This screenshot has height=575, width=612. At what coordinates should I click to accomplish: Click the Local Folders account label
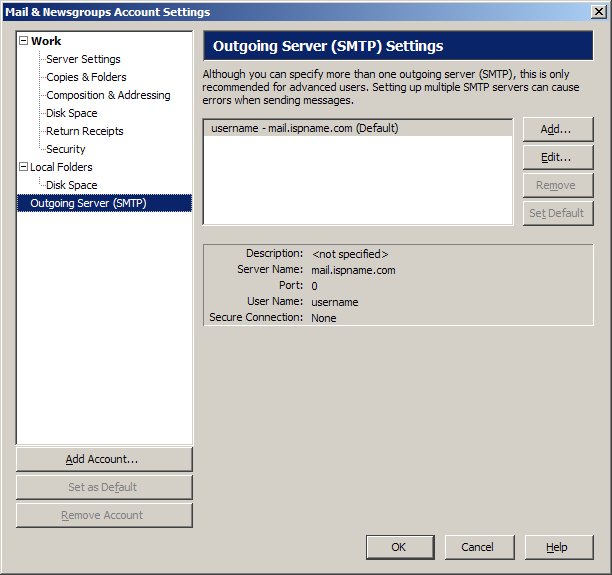point(61,167)
